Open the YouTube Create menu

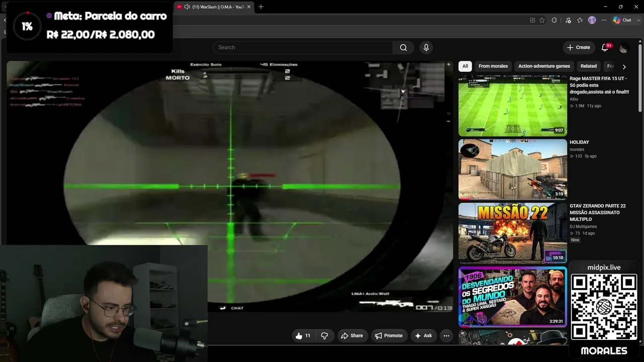pyautogui.click(x=578, y=47)
